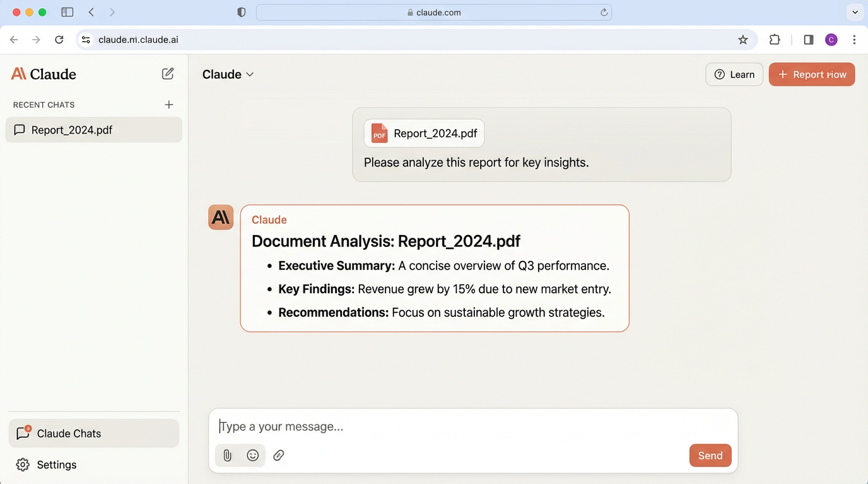Send the message with the Send button

(710, 455)
